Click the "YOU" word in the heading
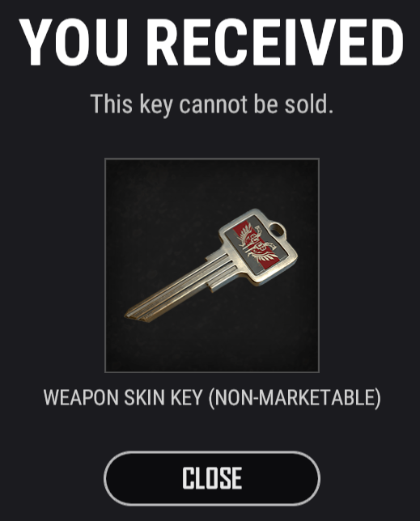The width and height of the screenshot is (420, 521). coord(75,42)
